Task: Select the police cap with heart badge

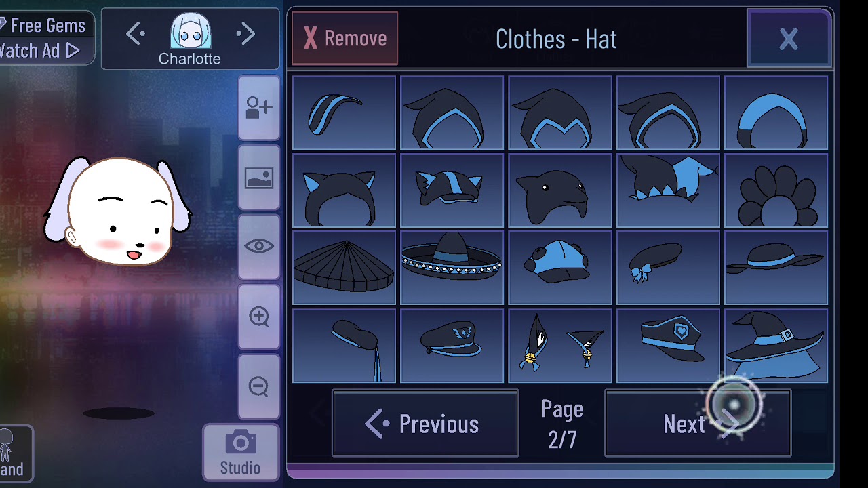Action: coord(668,346)
